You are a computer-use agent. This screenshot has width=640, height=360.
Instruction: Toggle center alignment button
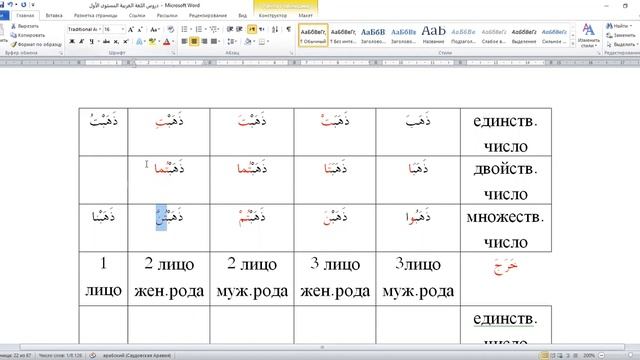tap(194, 41)
